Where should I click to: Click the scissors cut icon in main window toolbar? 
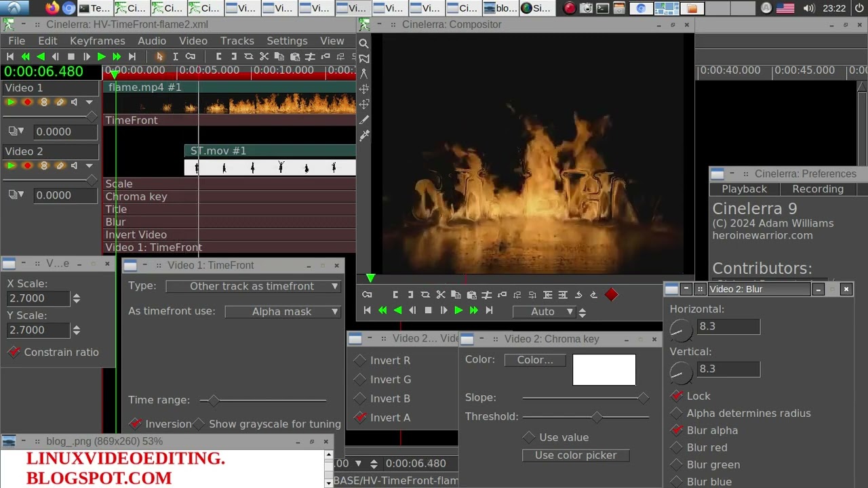pyautogui.click(x=264, y=57)
